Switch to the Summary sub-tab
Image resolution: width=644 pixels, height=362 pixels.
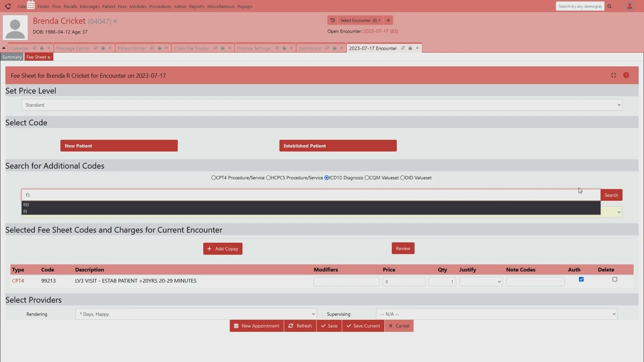(12, 57)
